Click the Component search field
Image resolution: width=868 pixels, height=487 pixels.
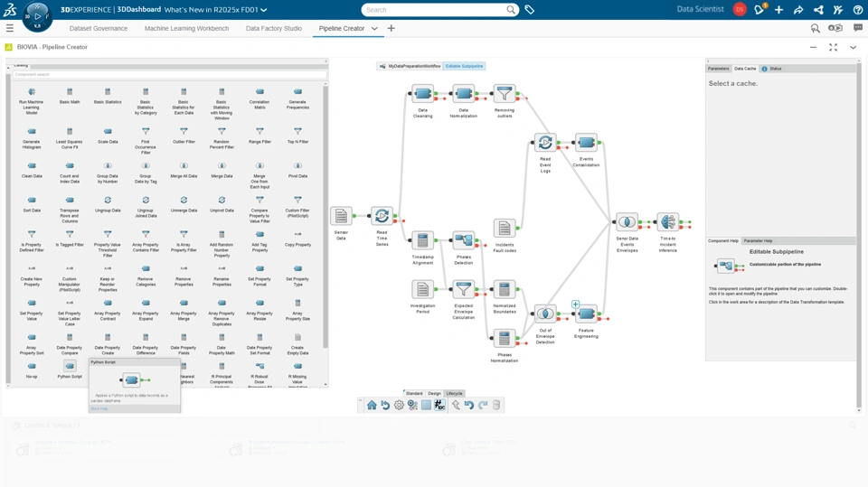click(x=169, y=74)
